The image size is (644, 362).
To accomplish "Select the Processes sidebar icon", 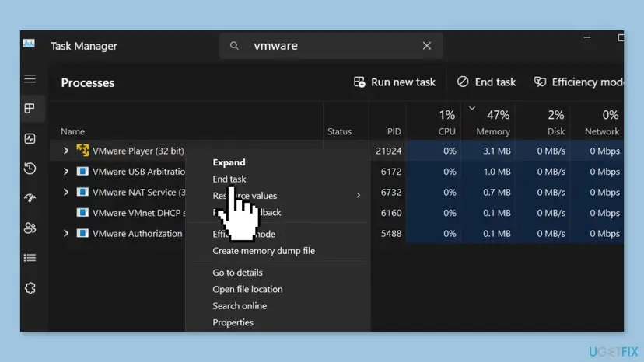I will pyautogui.click(x=30, y=108).
